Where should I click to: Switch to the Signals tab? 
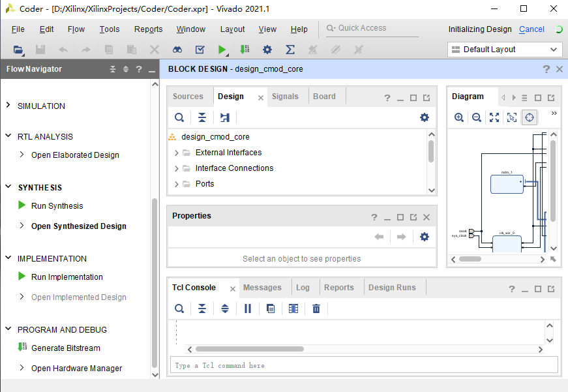285,97
